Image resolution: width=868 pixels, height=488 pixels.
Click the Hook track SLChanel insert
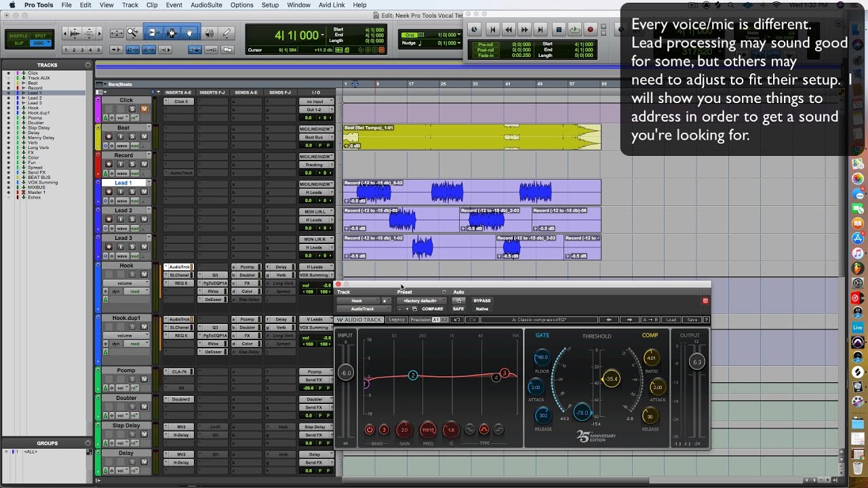point(179,275)
